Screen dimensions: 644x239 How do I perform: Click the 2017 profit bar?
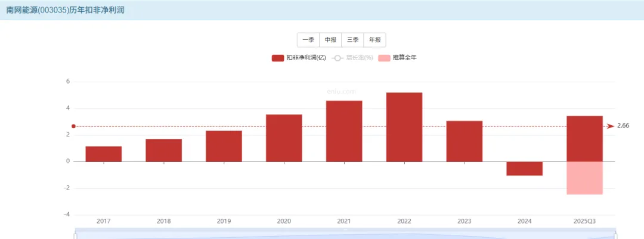click(104, 154)
